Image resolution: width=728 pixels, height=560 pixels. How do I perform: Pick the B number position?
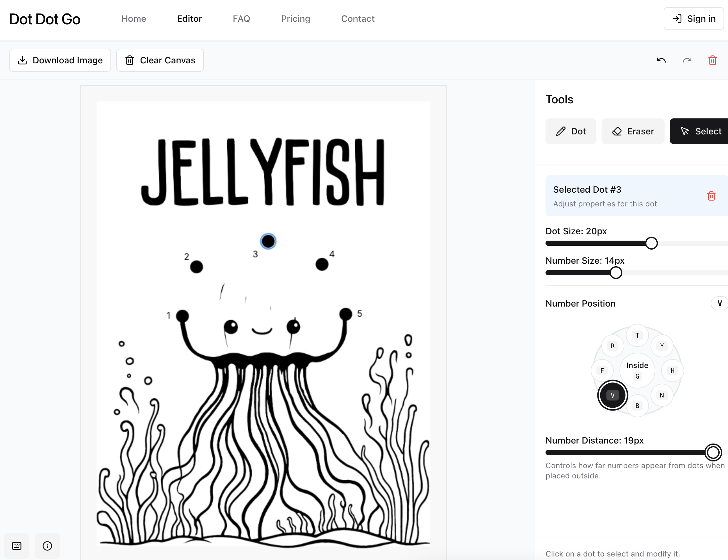click(x=637, y=406)
